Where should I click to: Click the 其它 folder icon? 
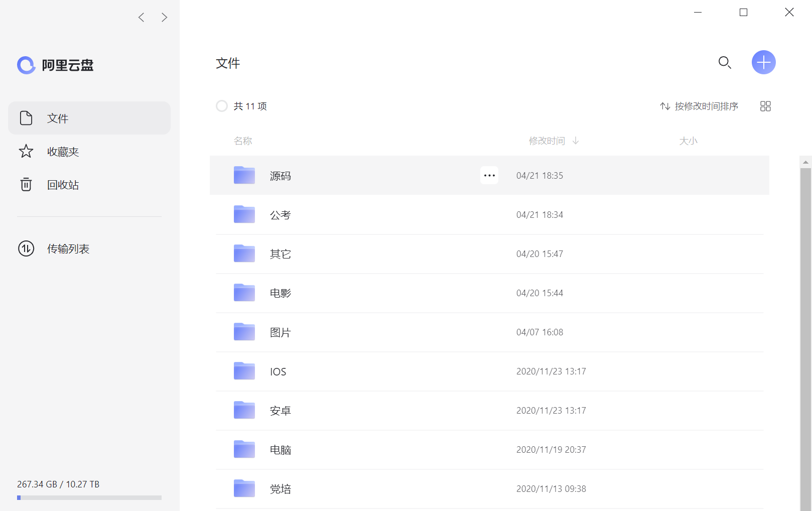(244, 253)
